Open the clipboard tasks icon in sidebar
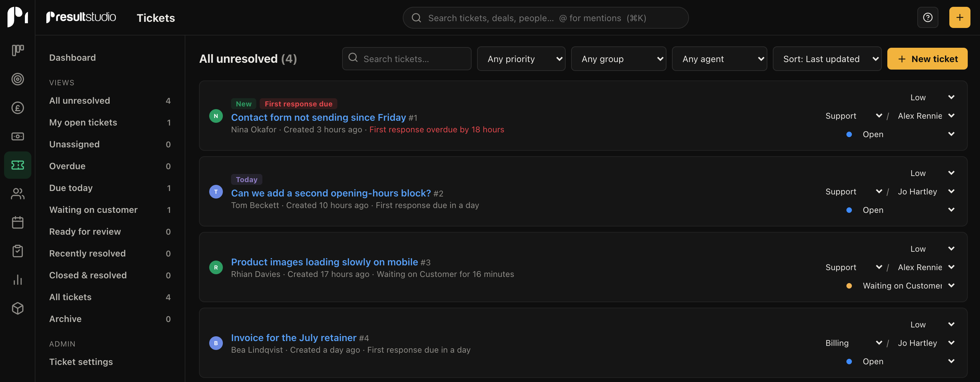Screen dimensions: 980x382 coord(17,251)
